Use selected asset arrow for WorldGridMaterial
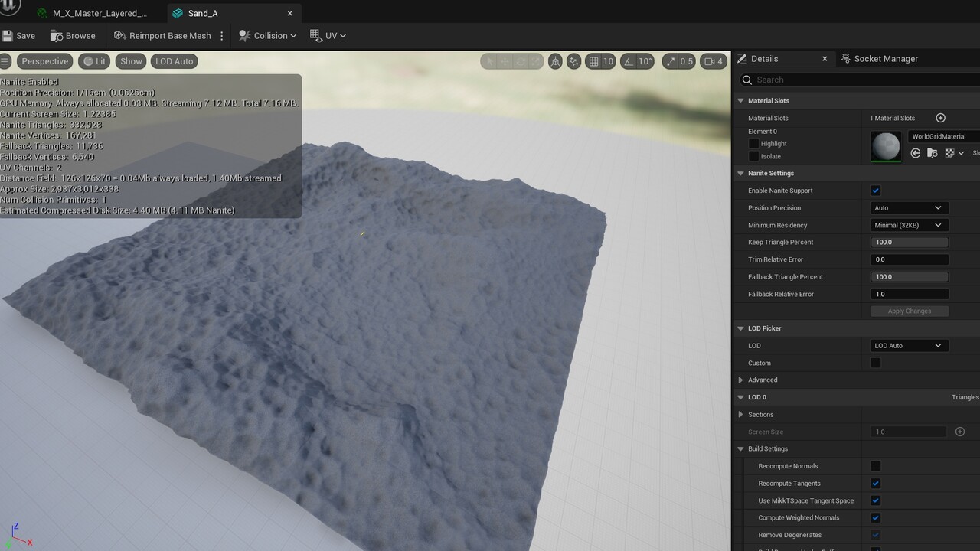Viewport: 980px width, 551px height. coord(916,153)
